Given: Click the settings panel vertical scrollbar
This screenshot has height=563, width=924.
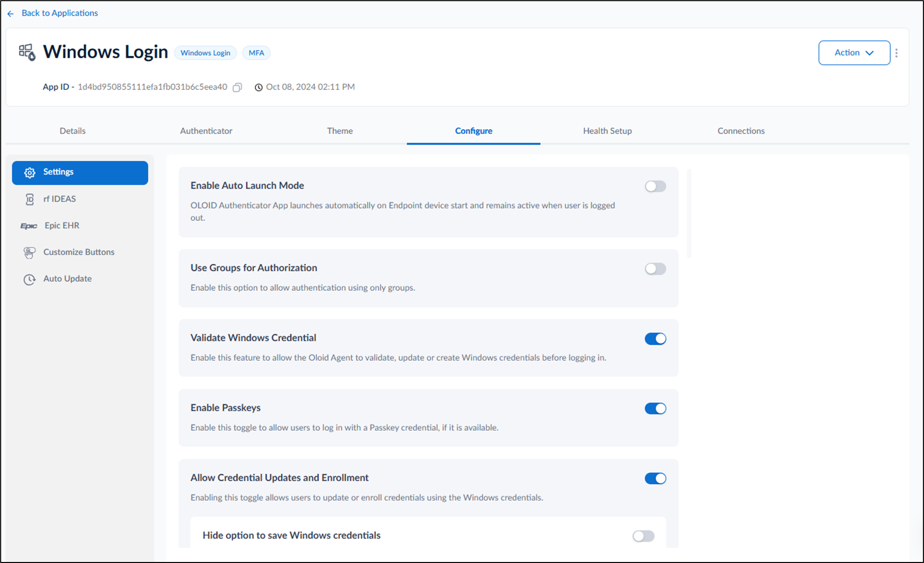Looking at the screenshot, I should point(690,213).
